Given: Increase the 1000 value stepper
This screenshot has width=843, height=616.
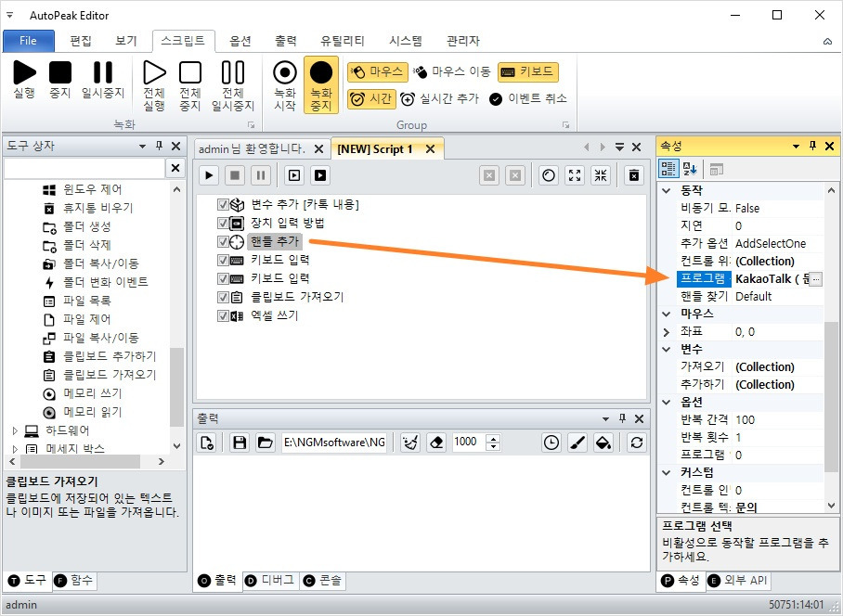Looking at the screenshot, I should click(x=493, y=438).
